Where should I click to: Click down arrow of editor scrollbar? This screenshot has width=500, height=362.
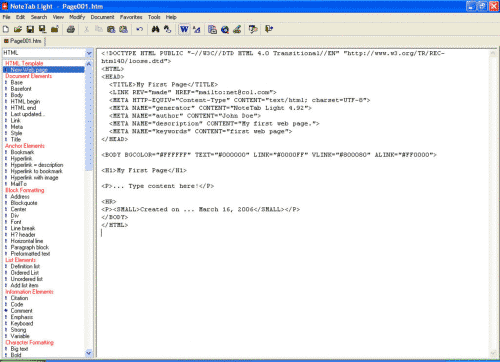(x=493, y=353)
